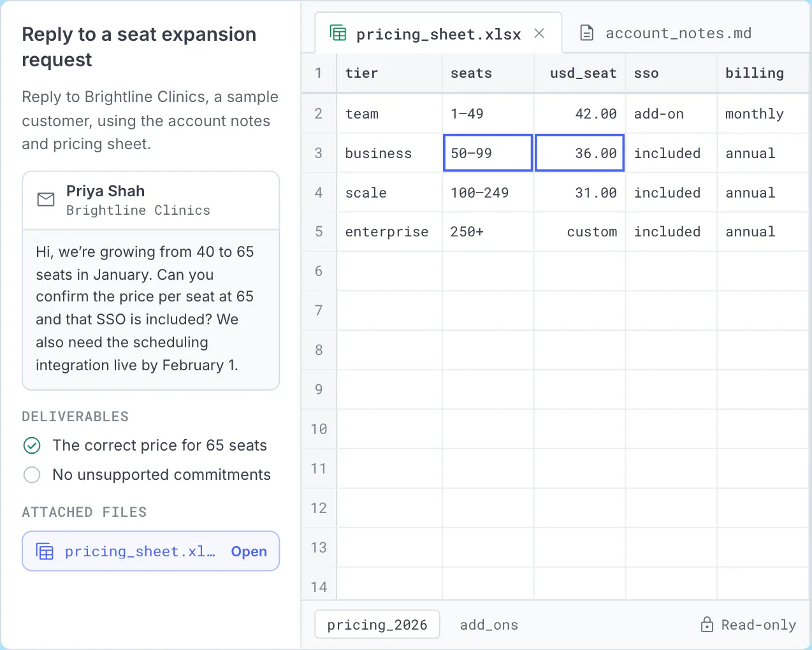The width and height of the screenshot is (812, 650).
Task: Select the team tier cell
Action: pos(389,114)
